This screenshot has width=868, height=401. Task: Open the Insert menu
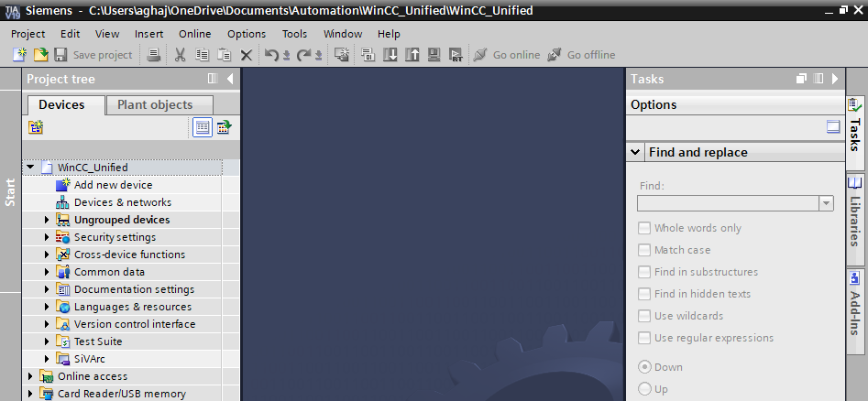tap(148, 34)
